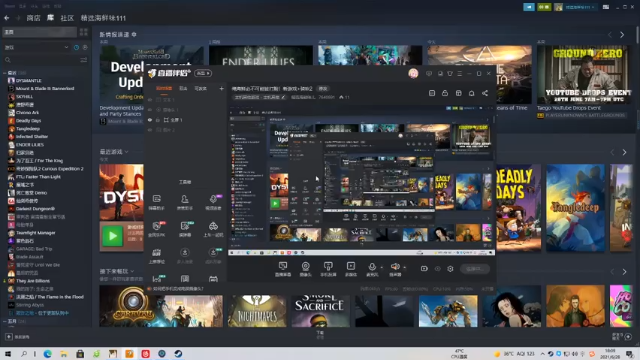Open the share icon in the stream header
640x360 pixels.
484,93
